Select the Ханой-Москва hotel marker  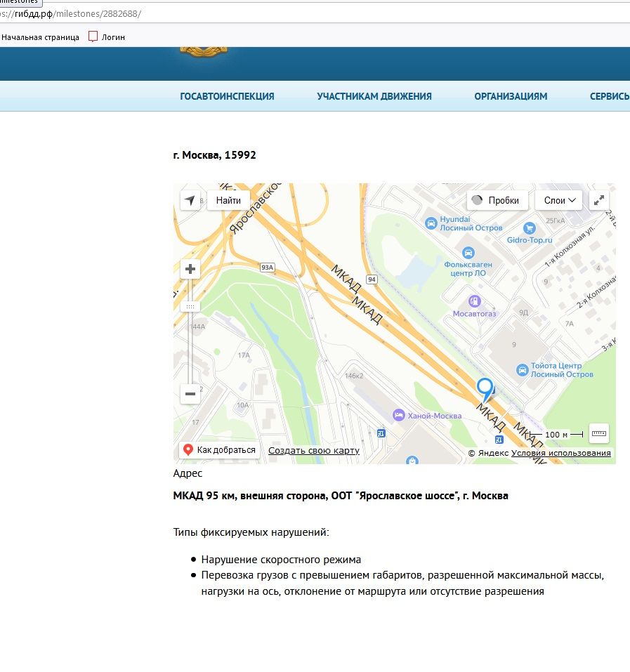tap(398, 415)
